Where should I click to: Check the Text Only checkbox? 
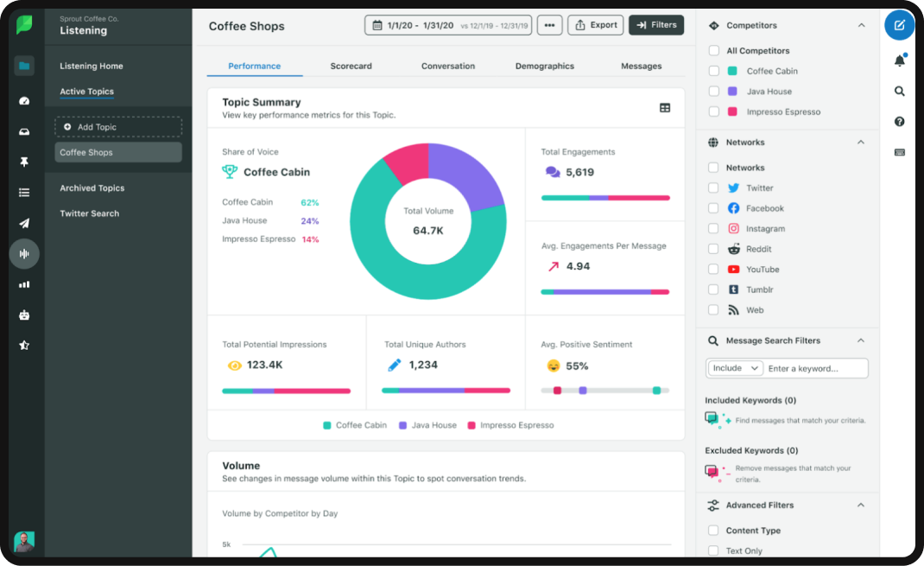[713, 550]
